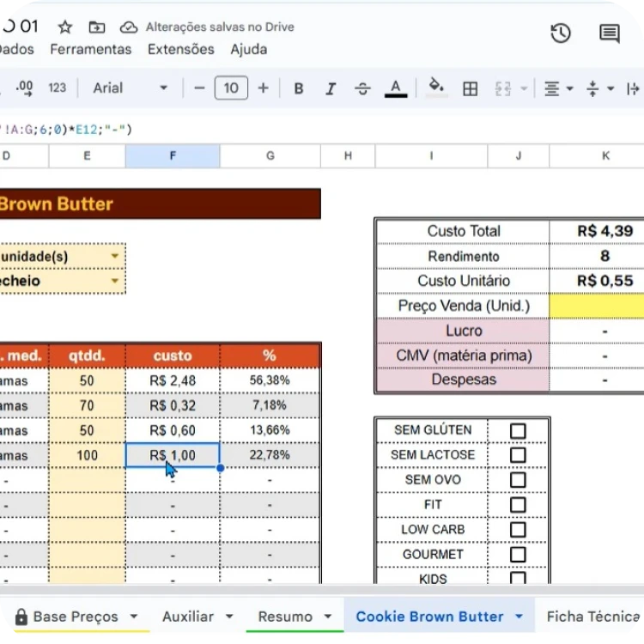The width and height of the screenshot is (644, 644).
Task: Click the text wrapping icon
Action: [633, 88]
